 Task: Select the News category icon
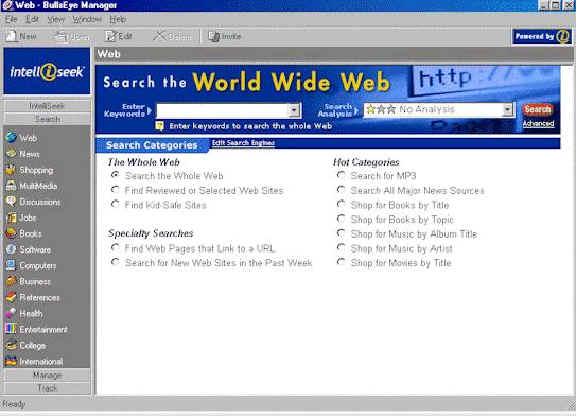coord(11,154)
